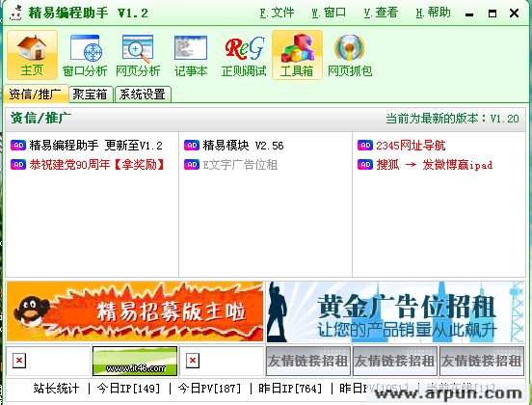Viewport: 532px width, 405px height.
Task: Click the 昨日IP[764] statistic
Action: [x=290, y=389]
